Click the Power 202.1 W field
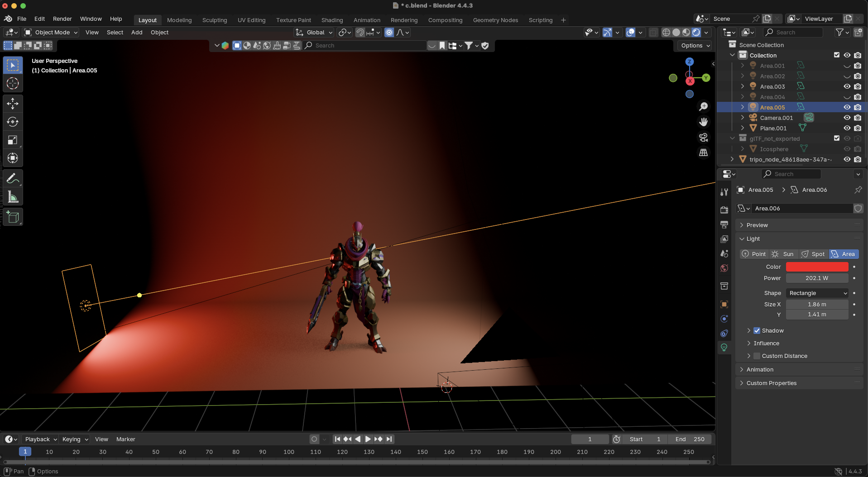The image size is (868, 477). (817, 278)
